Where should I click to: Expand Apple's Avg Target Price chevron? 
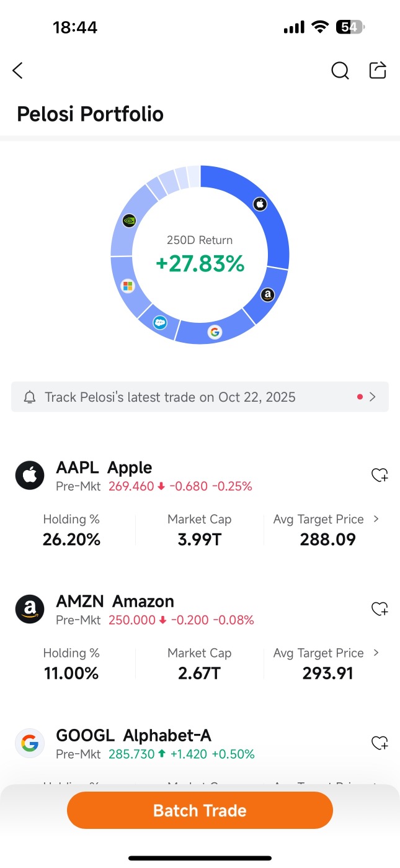pos(376,519)
